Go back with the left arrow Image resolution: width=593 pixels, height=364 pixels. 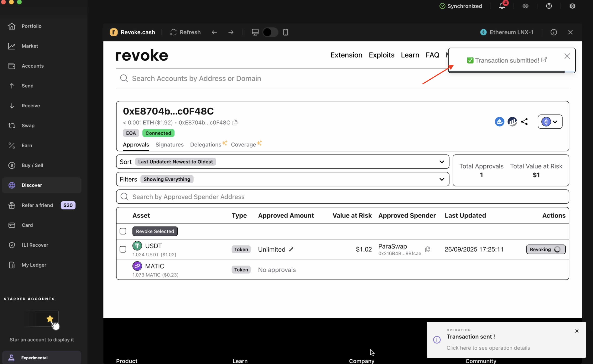(x=214, y=32)
